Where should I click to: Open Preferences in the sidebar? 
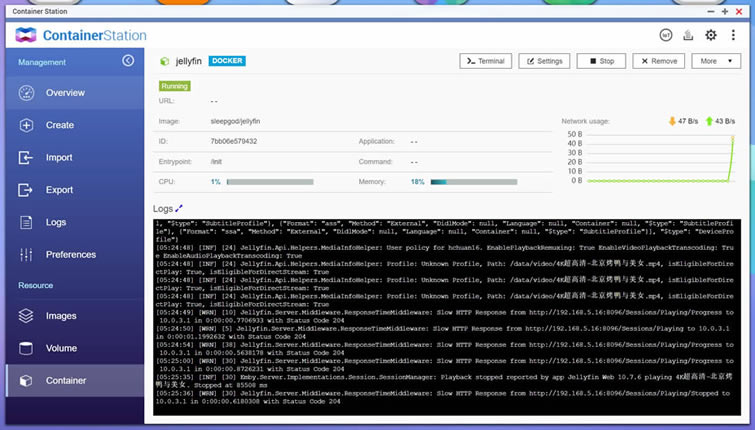point(75,254)
